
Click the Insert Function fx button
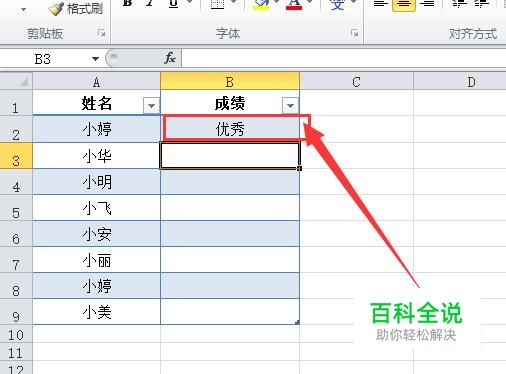point(170,59)
